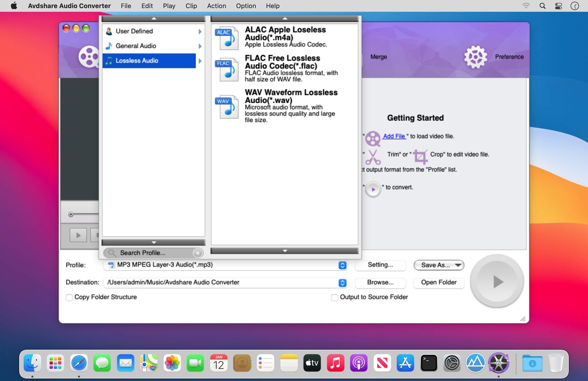Choose the FLAC file format icon
588x381 pixels.
(x=227, y=70)
